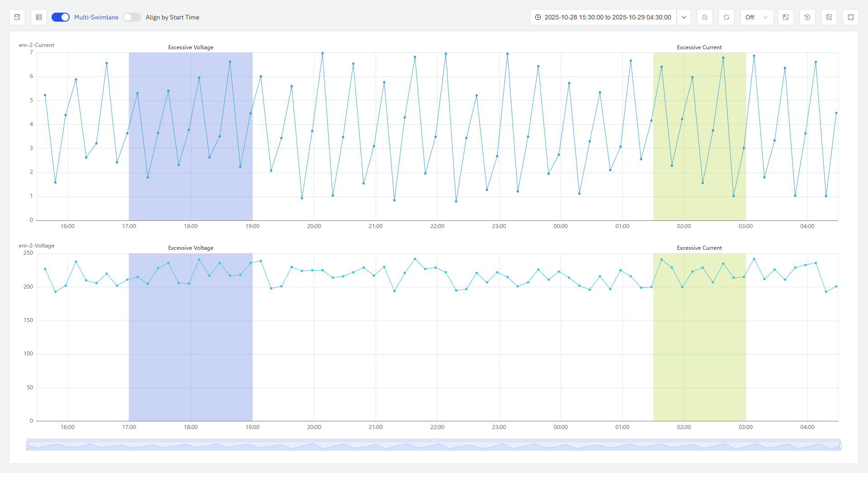Click the Multi-Swimlane text label

[x=96, y=17]
